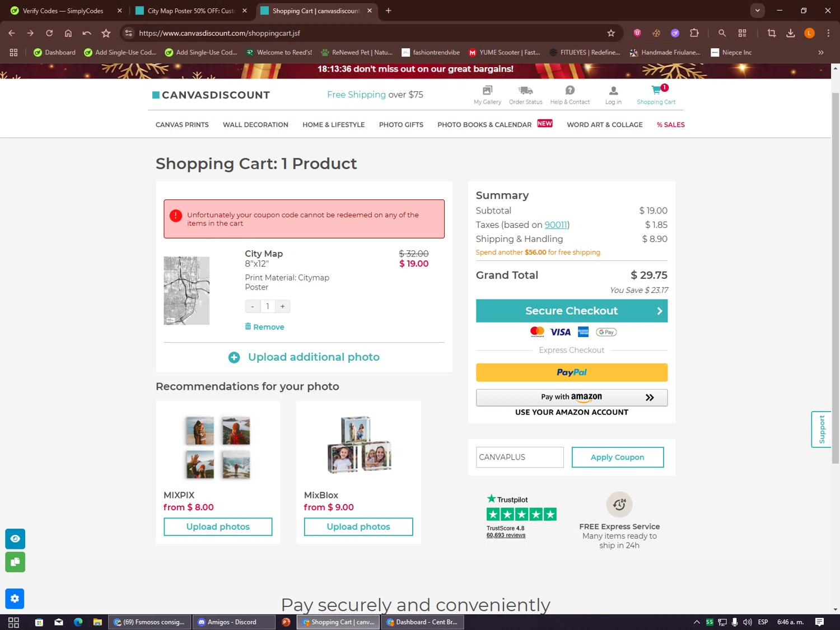
Task: Open the HOME & LIFESTYLE menu
Action: point(334,125)
